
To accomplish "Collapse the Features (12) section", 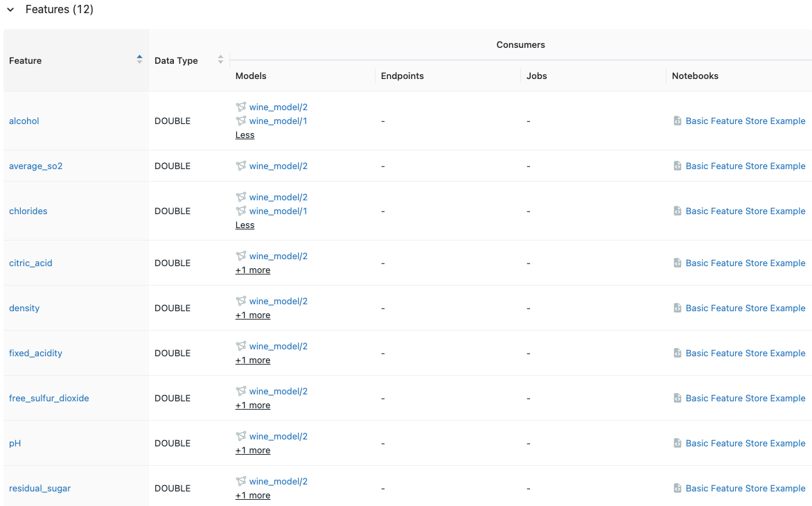I will coord(11,10).
